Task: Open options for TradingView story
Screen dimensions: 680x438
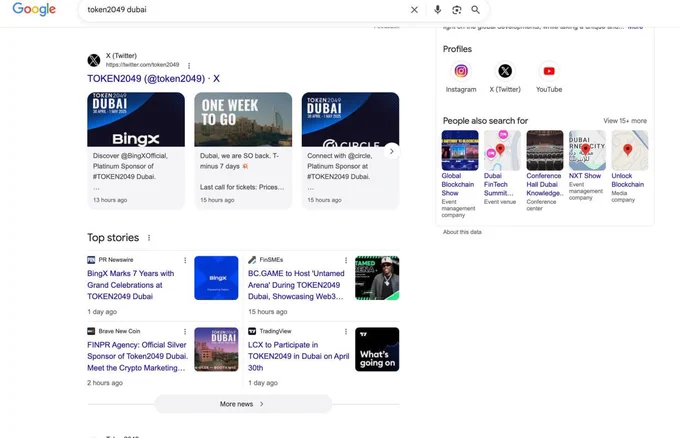Action: 346,332
